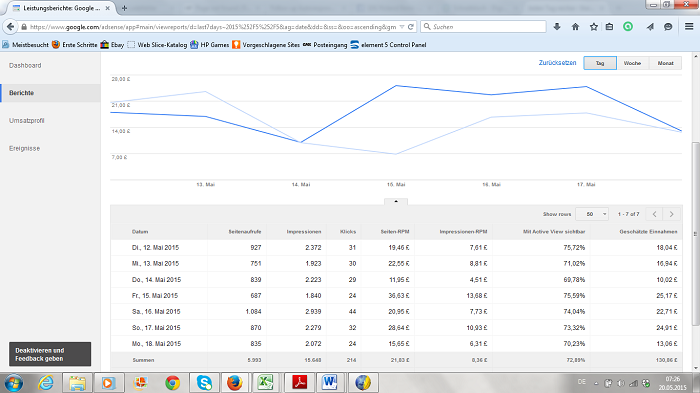Open Google Chrome from the taskbar
Viewport: 700px width, 393px height.
tap(172, 383)
